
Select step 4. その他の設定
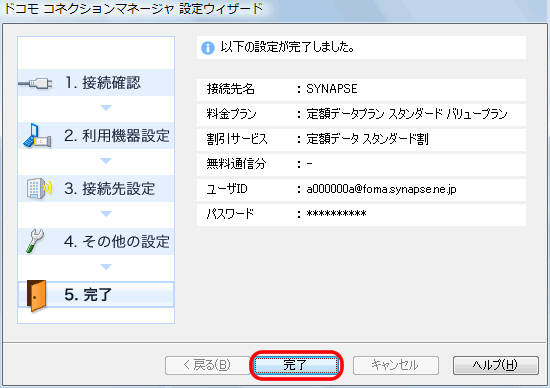(96, 242)
